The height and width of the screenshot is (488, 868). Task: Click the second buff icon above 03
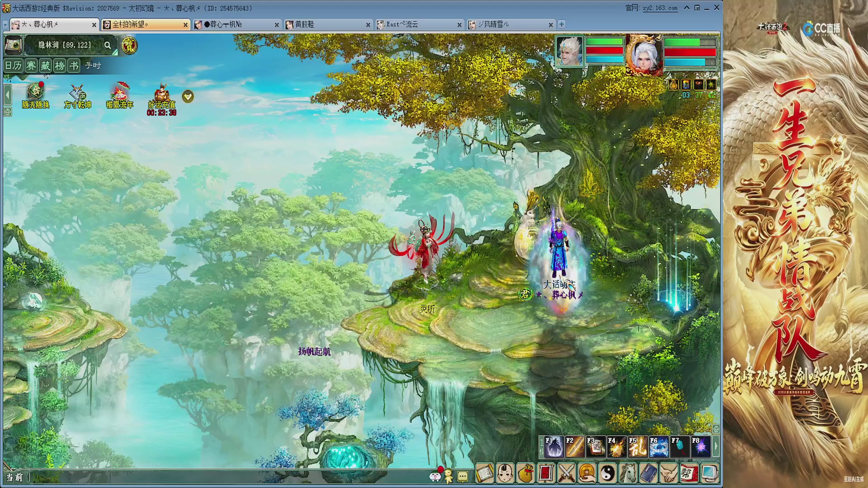click(686, 84)
